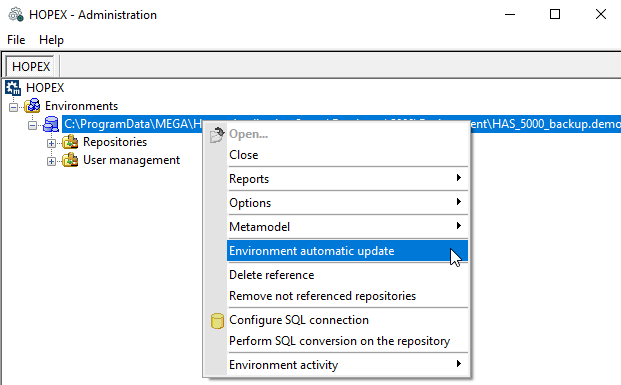Open the Environment activity submenu

click(347, 365)
